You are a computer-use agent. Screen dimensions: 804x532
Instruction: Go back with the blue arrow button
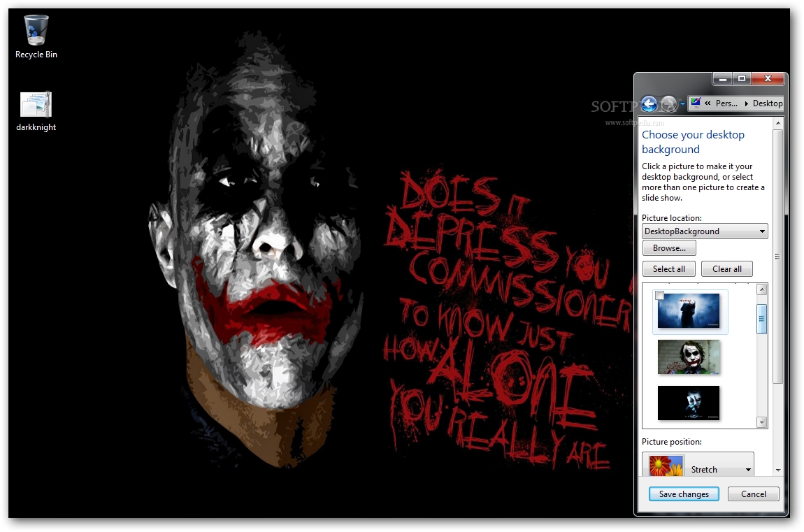649,104
